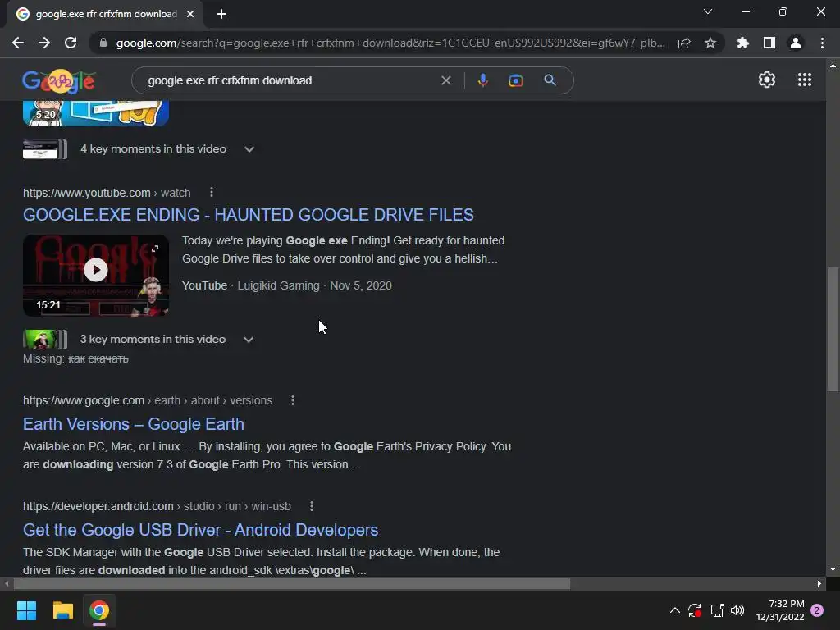The height and width of the screenshot is (630, 840).
Task: Open Earth Versions – Google Earth link
Action: pos(134,424)
